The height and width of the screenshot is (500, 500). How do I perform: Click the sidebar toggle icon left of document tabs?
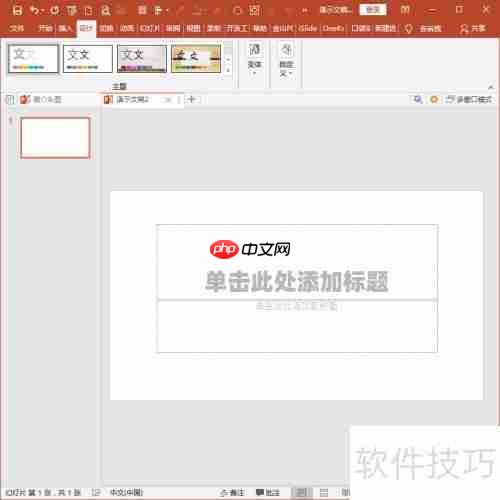10,99
